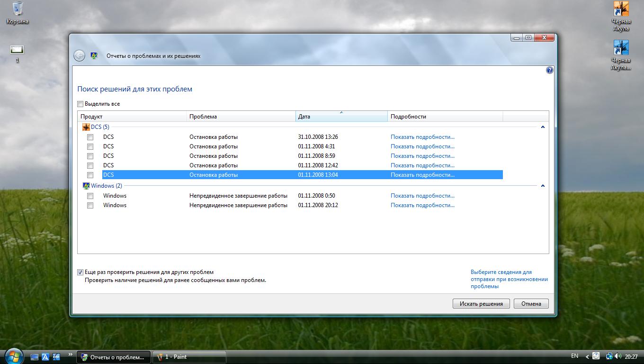
Task: Tick checkbox for Windows 01.11.2008 20:12 entry
Action: tap(90, 205)
